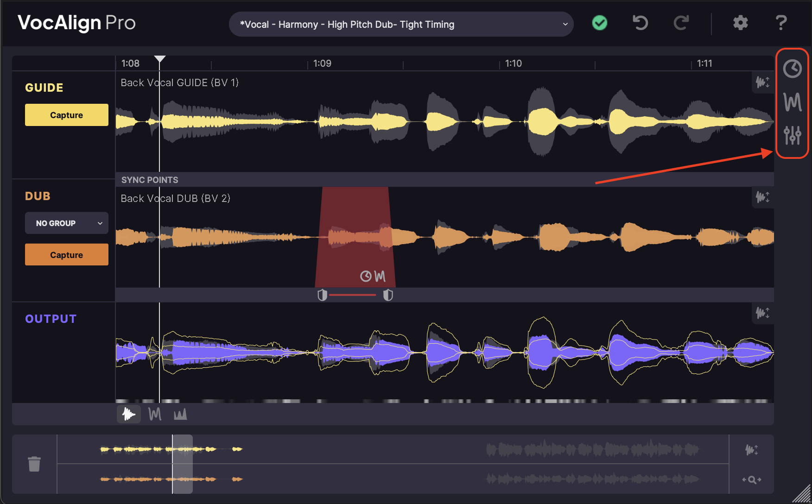
Task: Select the waveform display view tab
Action: click(x=128, y=414)
